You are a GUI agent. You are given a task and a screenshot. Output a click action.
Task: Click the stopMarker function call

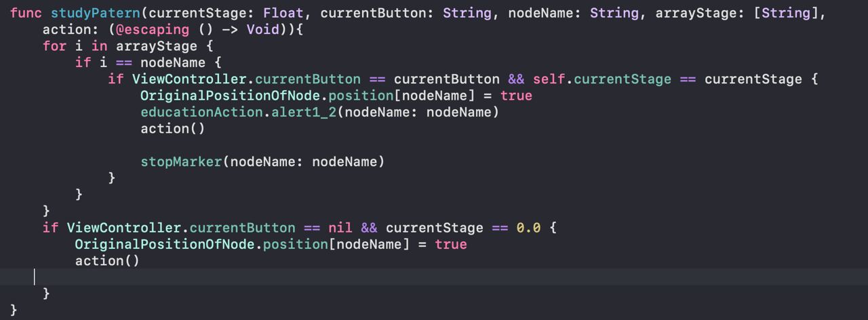click(180, 161)
